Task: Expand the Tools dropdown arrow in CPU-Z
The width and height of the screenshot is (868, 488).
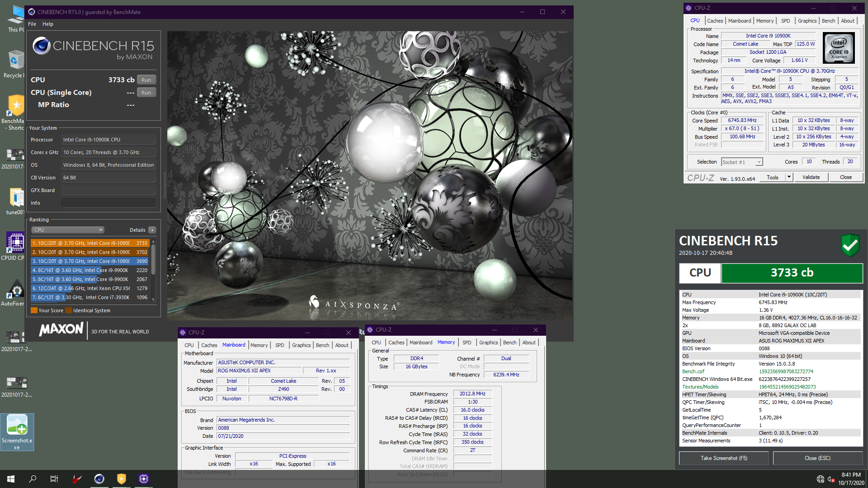Action: [x=789, y=177]
